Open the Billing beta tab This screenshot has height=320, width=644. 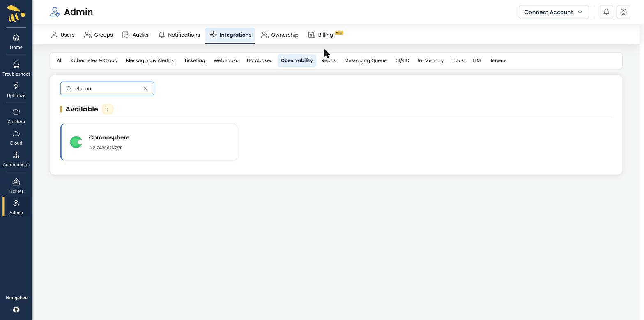click(x=325, y=35)
